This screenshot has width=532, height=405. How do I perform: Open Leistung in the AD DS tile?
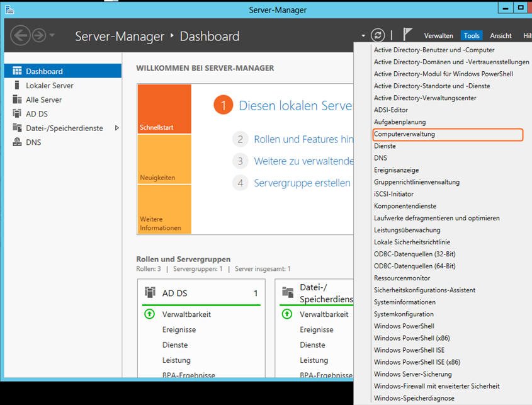coord(176,360)
